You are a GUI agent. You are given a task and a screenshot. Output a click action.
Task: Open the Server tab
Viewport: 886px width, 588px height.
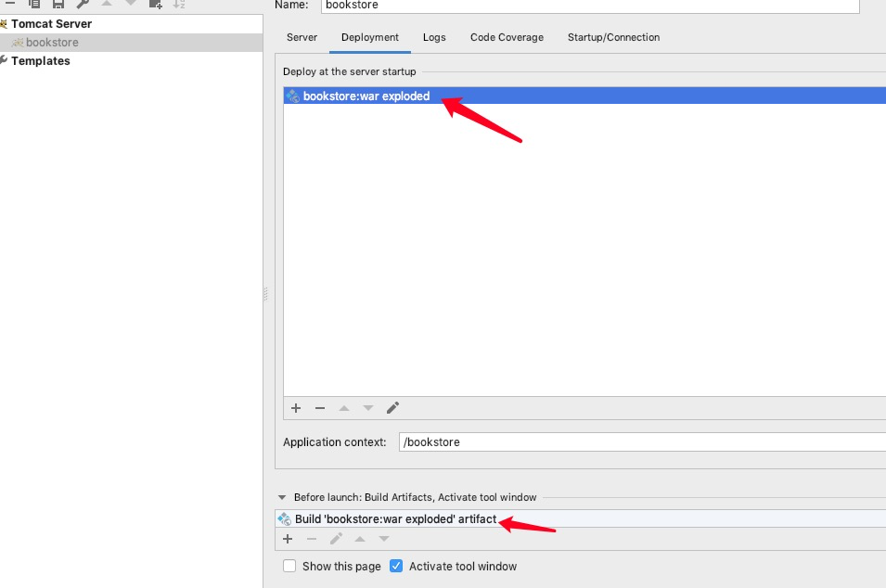[x=302, y=37]
